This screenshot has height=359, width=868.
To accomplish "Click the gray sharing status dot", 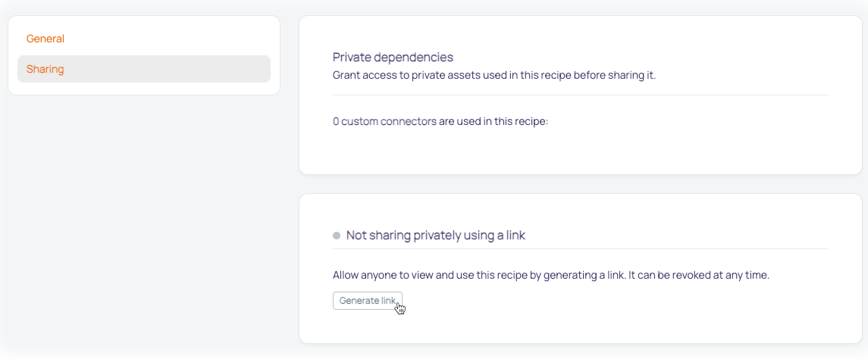I will (337, 236).
